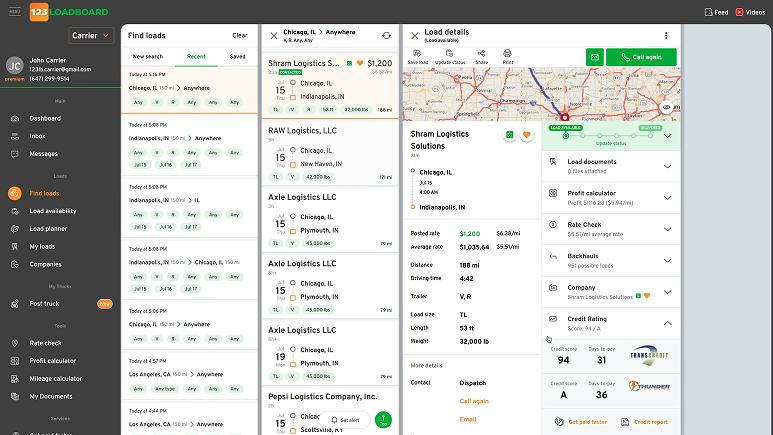This screenshot has height=435, width=773.
Task: Click the Call again green button
Action: pyautogui.click(x=641, y=57)
